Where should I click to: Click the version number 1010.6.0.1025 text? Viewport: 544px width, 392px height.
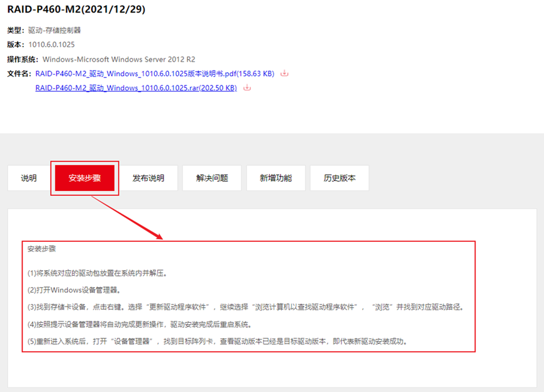pos(51,45)
